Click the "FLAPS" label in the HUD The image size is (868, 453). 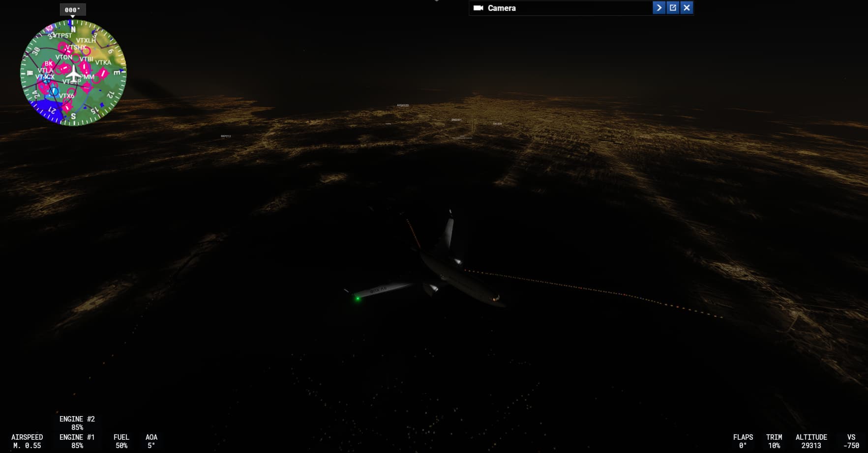[x=743, y=437]
